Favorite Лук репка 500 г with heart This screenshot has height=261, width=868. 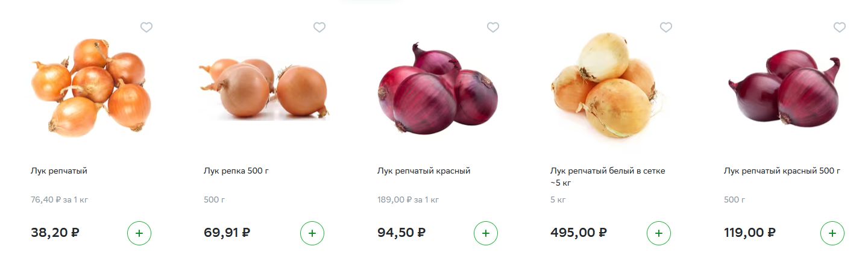tap(319, 27)
